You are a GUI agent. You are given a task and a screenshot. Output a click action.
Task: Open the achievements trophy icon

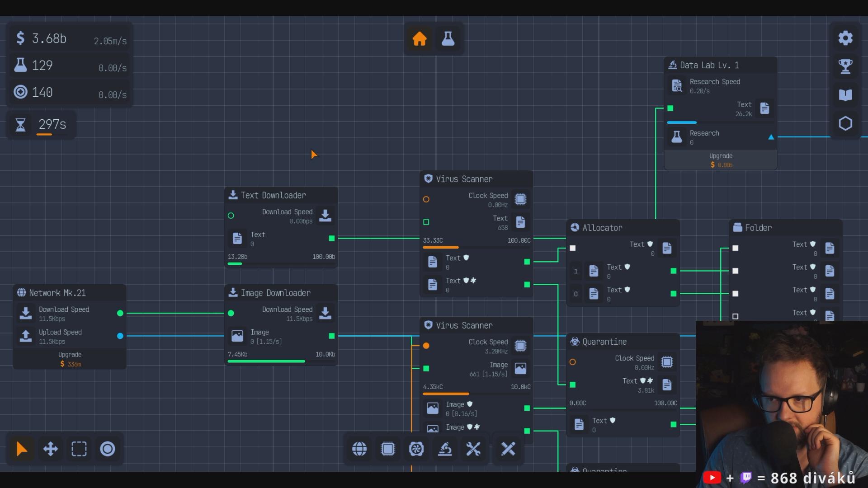845,66
